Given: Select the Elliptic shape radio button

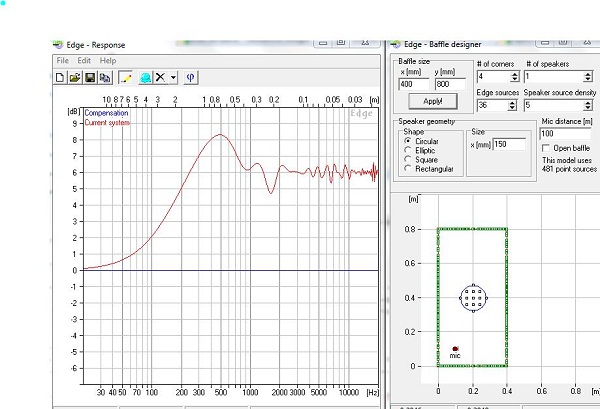Looking at the screenshot, I should point(408,150).
